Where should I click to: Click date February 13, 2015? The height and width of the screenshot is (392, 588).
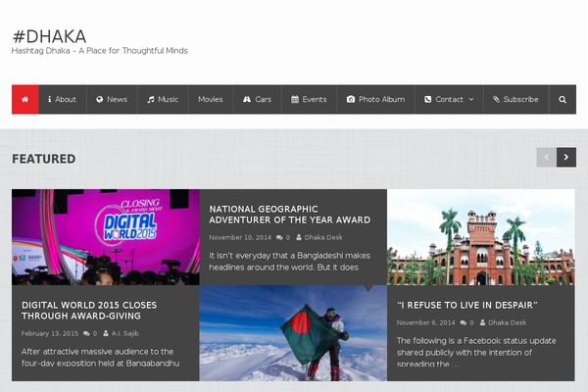(x=50, y=333)
